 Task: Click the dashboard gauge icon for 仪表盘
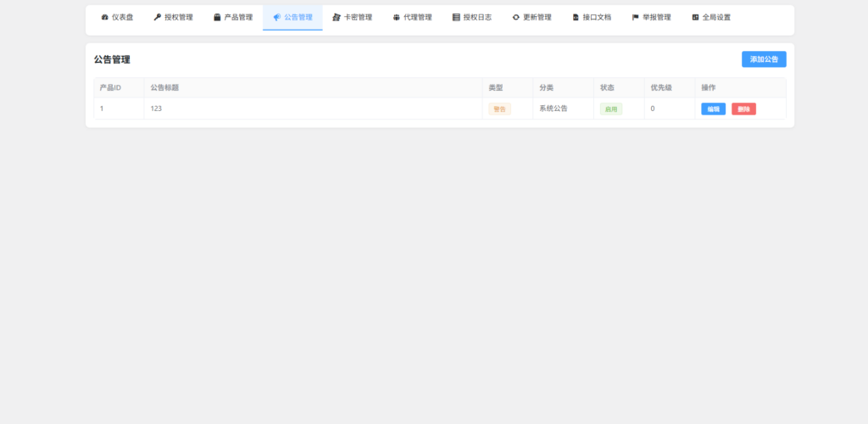coord(104,17)
